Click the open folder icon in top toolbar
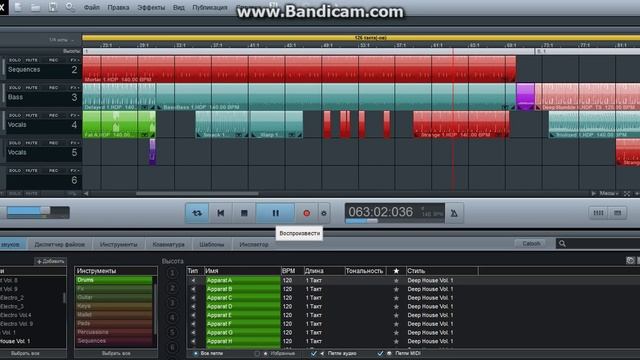 tap(36, 7)
